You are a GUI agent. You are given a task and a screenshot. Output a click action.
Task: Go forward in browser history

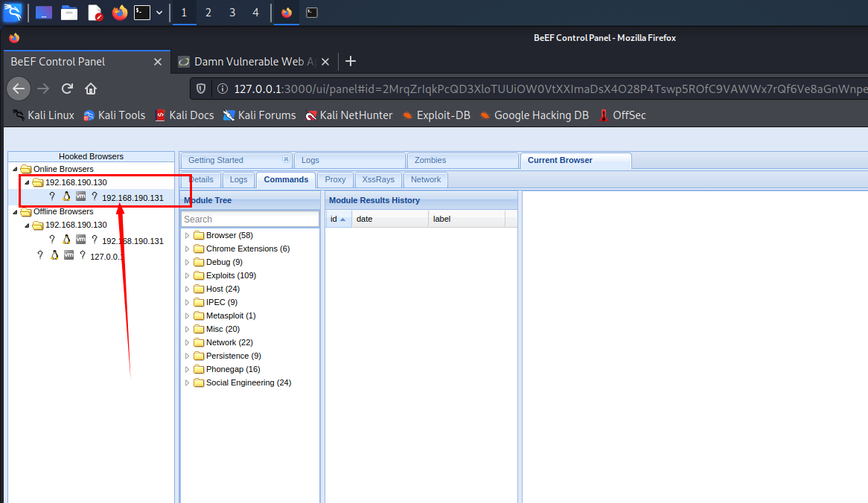pyautogui.click(x=43, y=89)
